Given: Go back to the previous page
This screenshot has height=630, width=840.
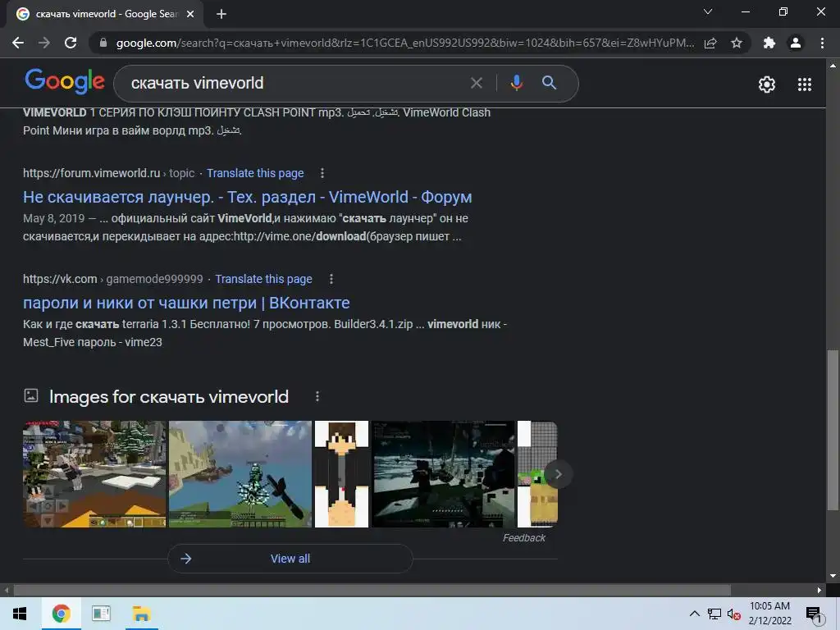Looking at the screenshot, I should click(x=18, y=43).
